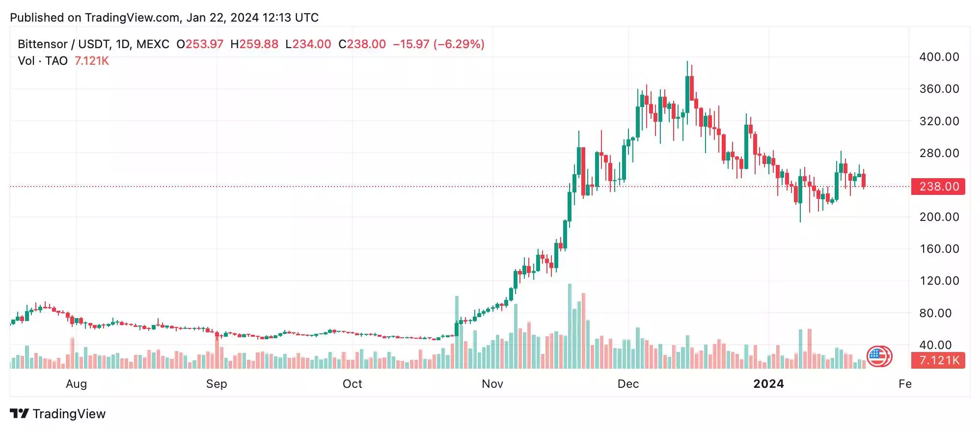Click the 7.121K volume axis label
980x431 pixels.
(938, 360)
